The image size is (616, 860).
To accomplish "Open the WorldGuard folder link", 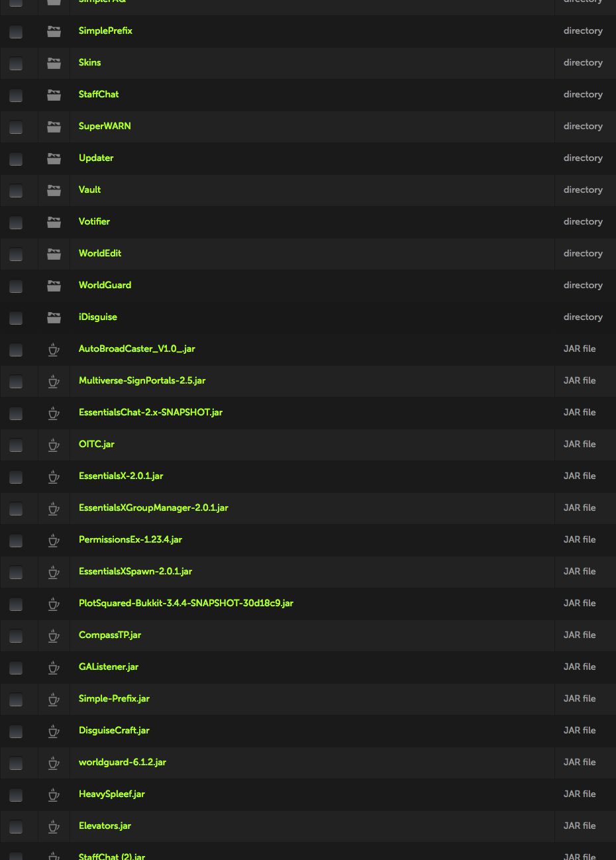I will [105, 285].
